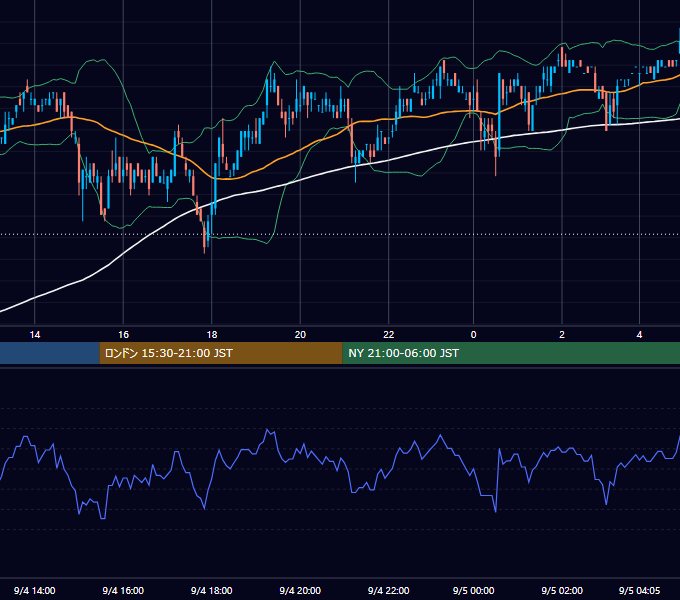Click the NY 21:00-06:00 JST session bar
680x600 pixels.
[x=511, y=353]
